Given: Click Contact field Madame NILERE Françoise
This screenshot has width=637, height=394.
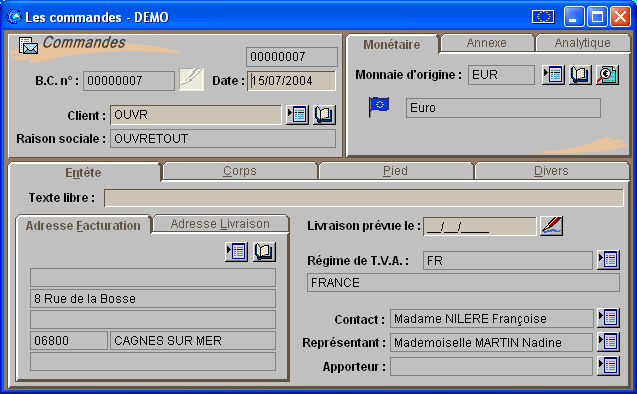Looking at the screenshot, I should click(x=492, y=318).
